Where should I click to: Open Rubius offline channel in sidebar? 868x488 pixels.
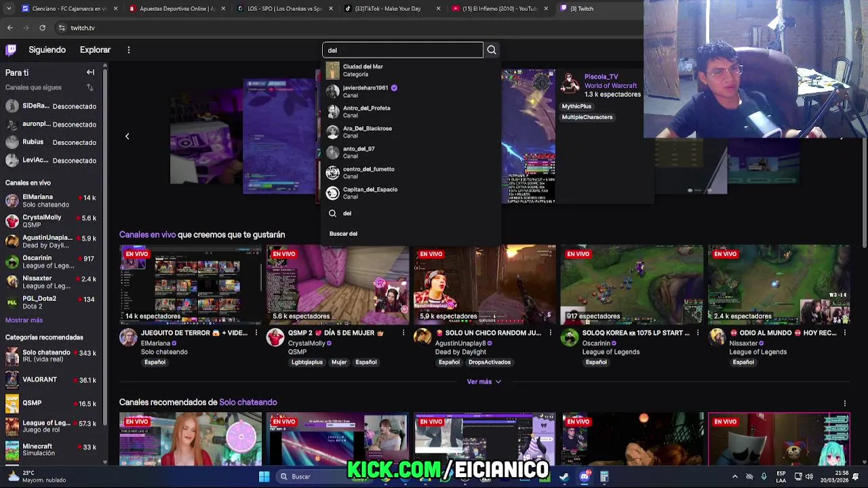pyautogui.click(x=52, y=142)
